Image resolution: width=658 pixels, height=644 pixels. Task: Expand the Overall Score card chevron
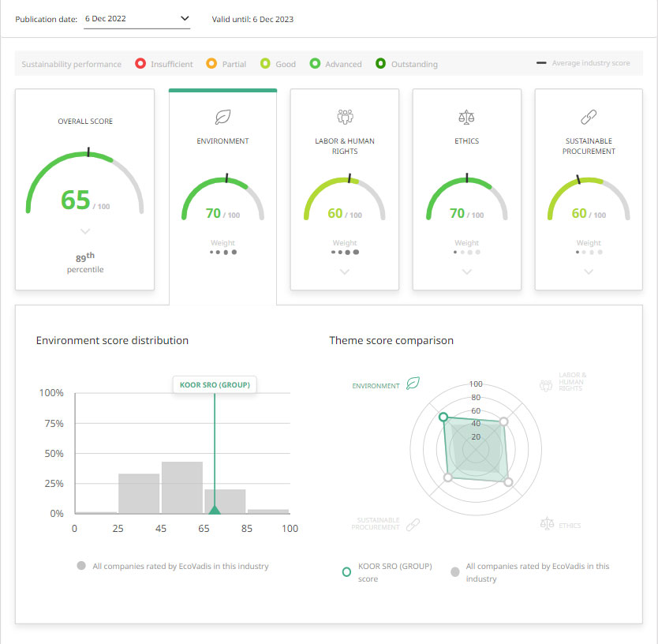85,231
